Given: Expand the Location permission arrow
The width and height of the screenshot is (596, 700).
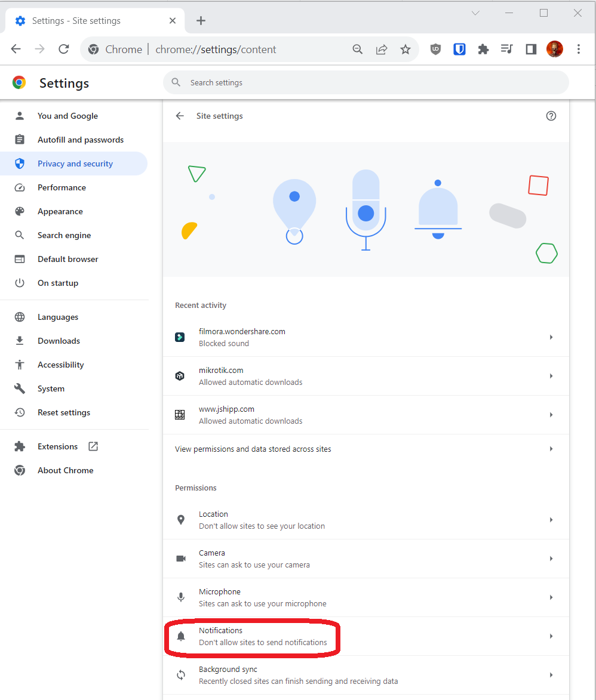Looking at the screenshot, I should pyautogui.click(x=551, y=520).
